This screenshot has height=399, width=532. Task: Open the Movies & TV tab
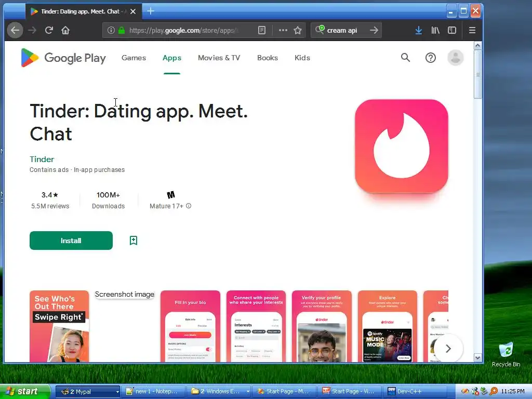tap(219, 58)
